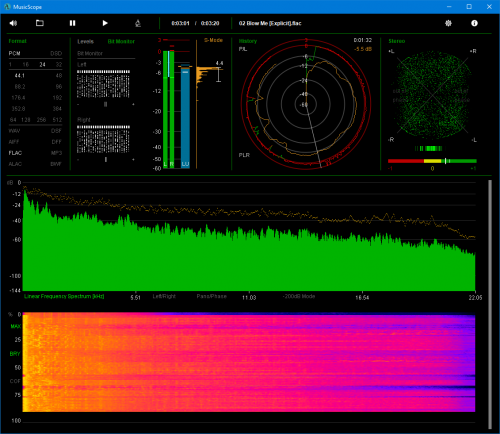Click the MAX label on spectrogram
Screen dimensions: 500x434
tap(15, 326)
